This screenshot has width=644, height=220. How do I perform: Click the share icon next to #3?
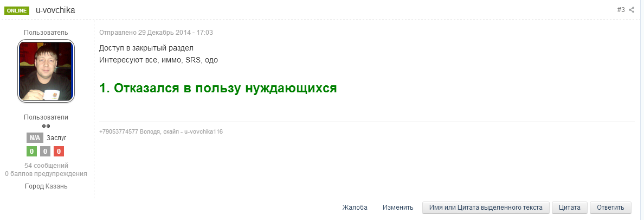(632, 10)
